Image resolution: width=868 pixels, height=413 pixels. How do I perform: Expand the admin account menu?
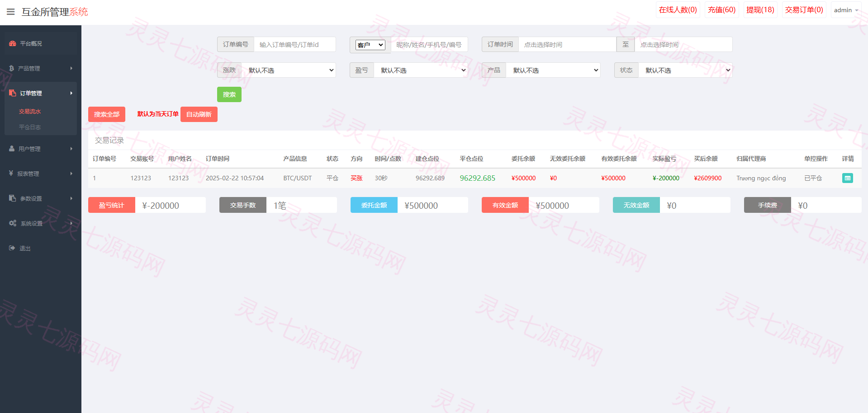pyautogui.click(x=846, y=10)
